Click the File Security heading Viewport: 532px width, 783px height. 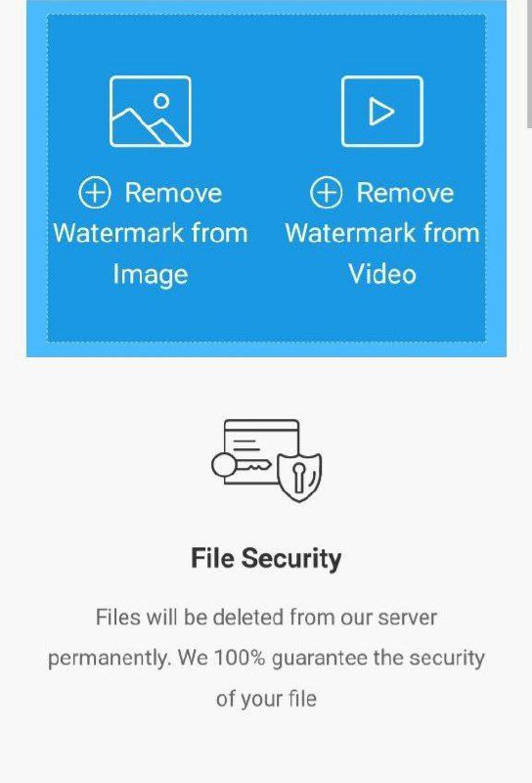pyautogui.click(x=266, y=558)
